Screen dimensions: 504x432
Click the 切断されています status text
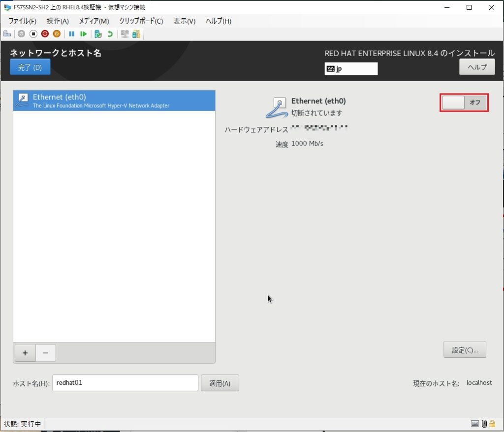pyautogui.click(x=316, y=113)
